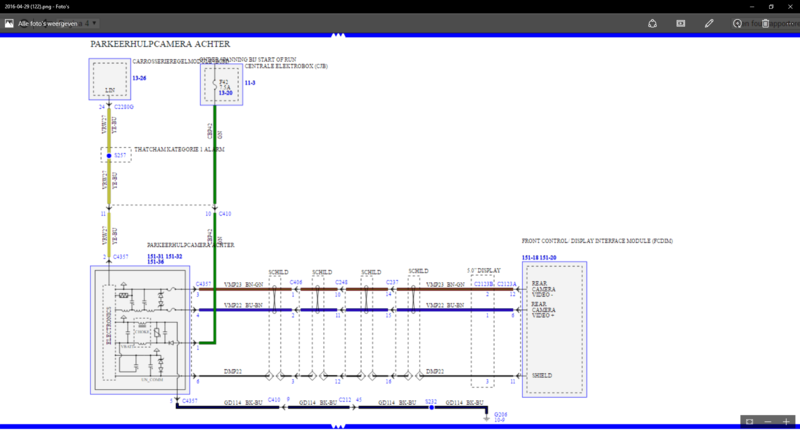Rotate the photo using rotate icon

(x=738, y=21)
